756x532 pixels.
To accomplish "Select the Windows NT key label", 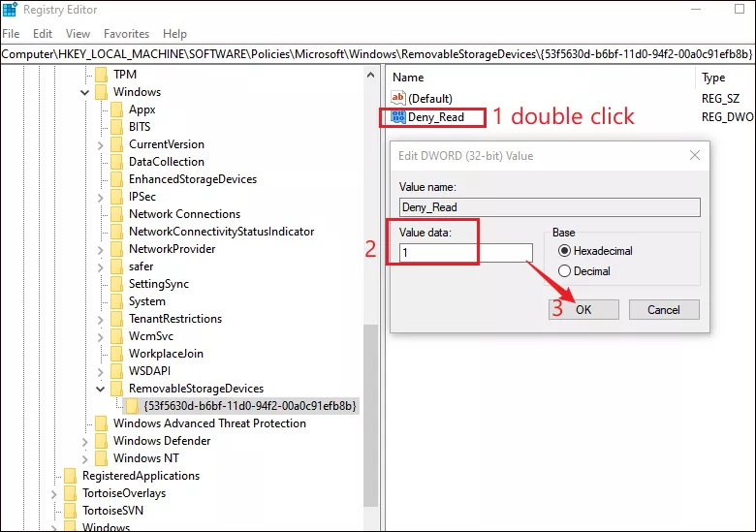I will tap(145, 457).
